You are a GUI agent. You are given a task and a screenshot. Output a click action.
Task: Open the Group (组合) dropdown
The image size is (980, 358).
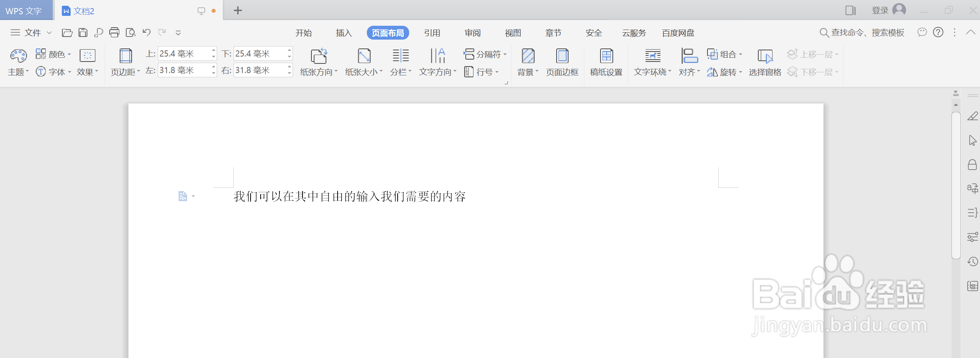click(724, 54)
